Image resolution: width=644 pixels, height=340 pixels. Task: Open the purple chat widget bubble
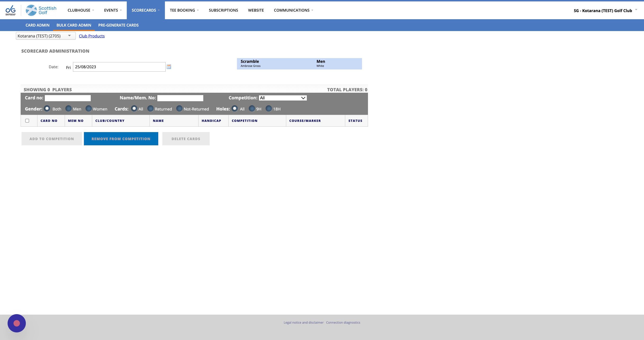point(17,323)
